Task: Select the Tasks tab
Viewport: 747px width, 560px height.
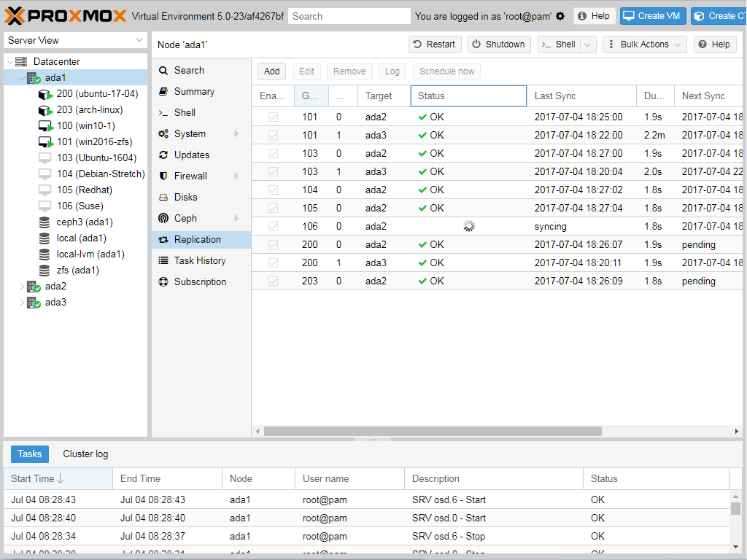Action: pos(29,454)
